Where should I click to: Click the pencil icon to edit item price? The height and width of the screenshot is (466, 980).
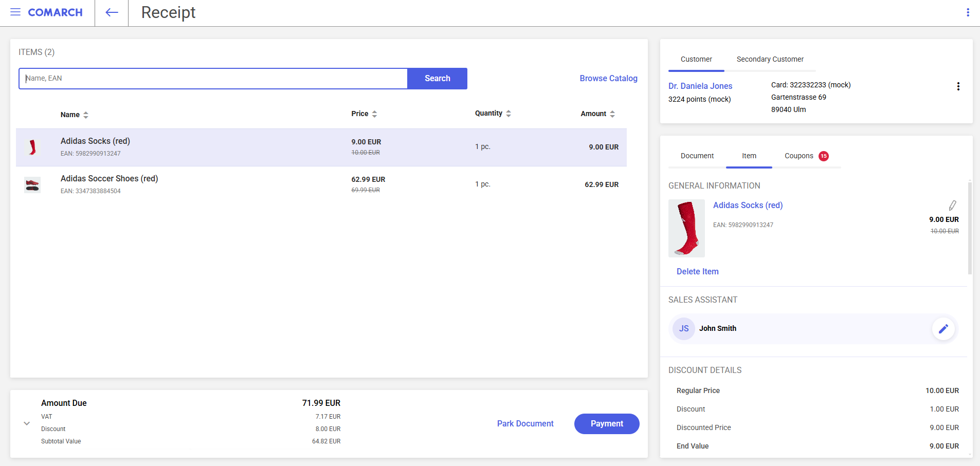point(952,206)
